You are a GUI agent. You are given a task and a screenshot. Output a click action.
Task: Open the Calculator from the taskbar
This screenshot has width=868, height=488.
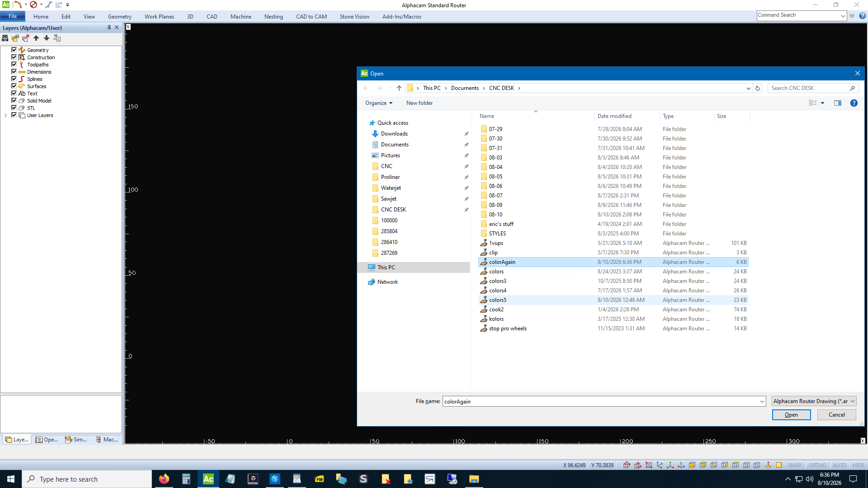tap(186, 479)
